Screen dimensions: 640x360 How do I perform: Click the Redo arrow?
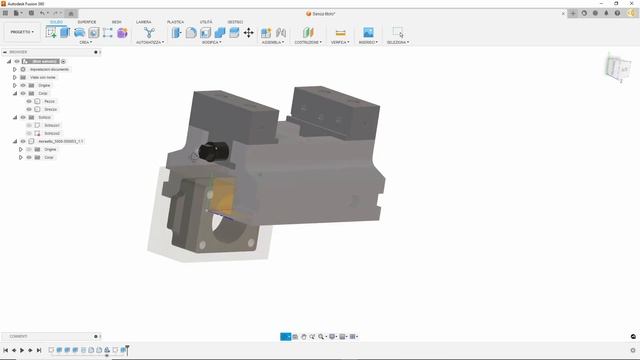(x=56, y=13)
